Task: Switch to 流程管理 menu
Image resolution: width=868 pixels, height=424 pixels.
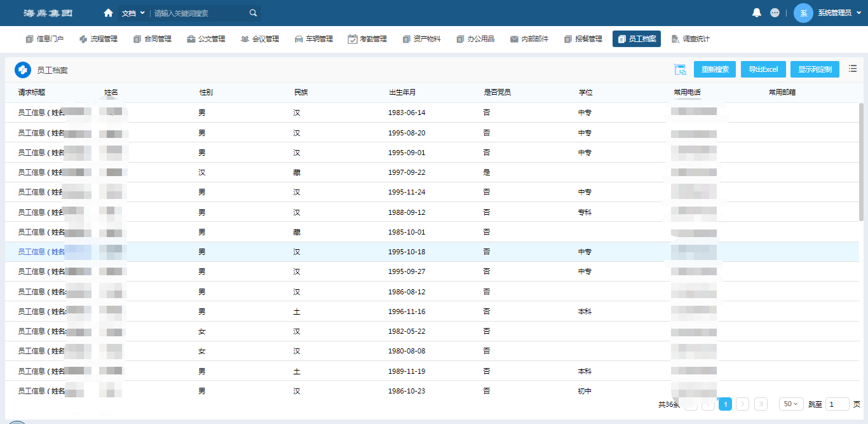Action: click(98, 39)
